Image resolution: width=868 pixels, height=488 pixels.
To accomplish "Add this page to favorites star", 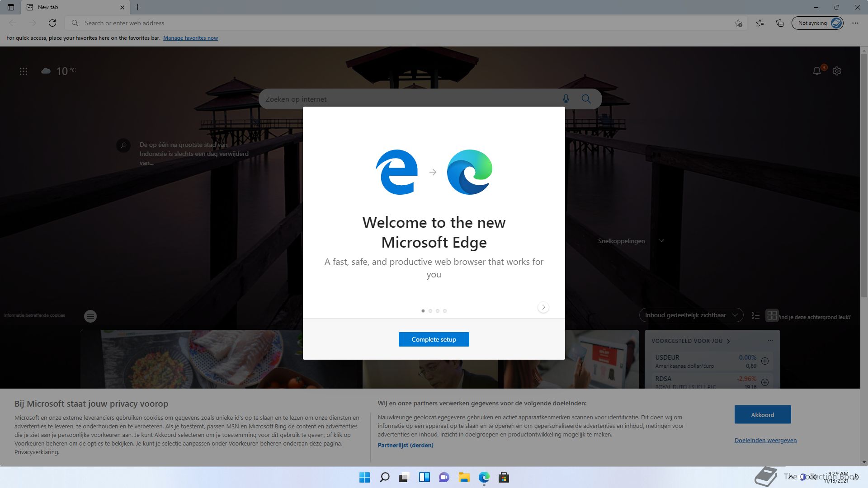I will pos(738,23).
